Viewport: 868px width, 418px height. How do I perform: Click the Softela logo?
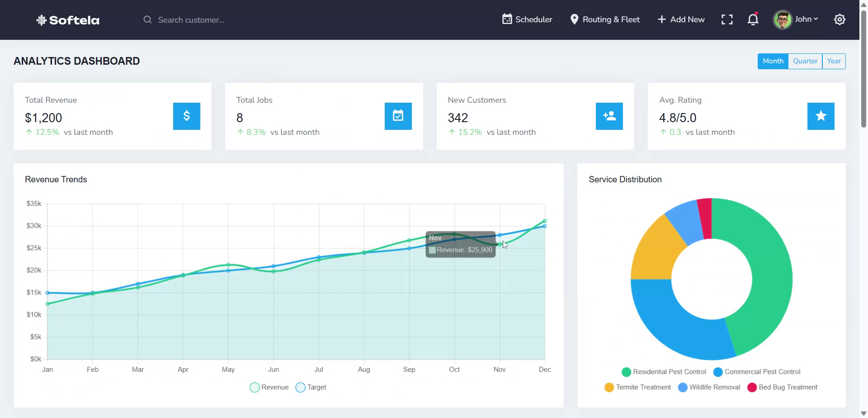point(68,20)
